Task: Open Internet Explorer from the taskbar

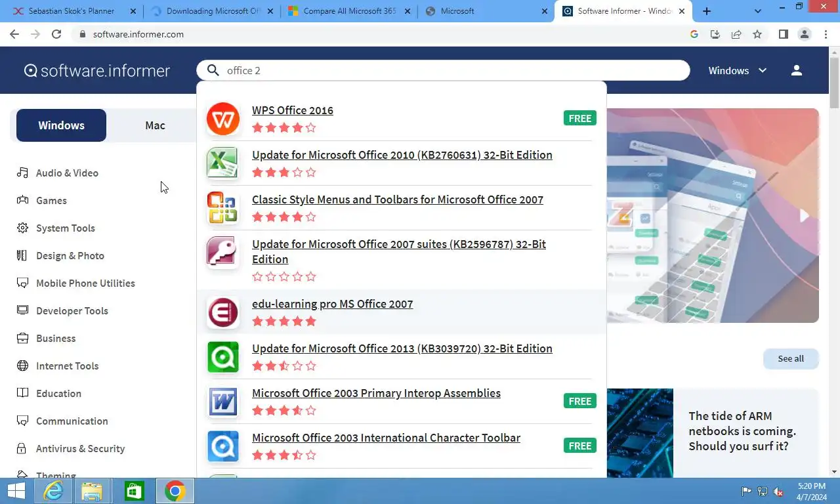Action: (x=53, y=491)
